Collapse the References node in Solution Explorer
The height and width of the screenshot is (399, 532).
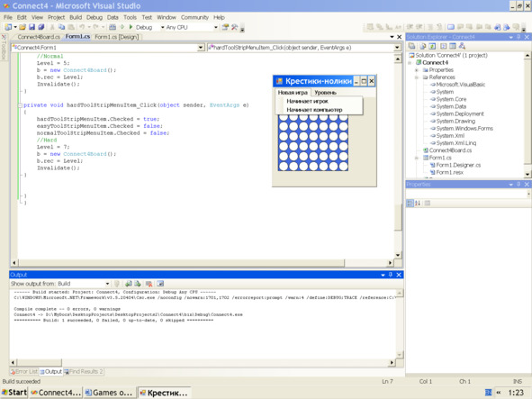(x=417, y=77)
